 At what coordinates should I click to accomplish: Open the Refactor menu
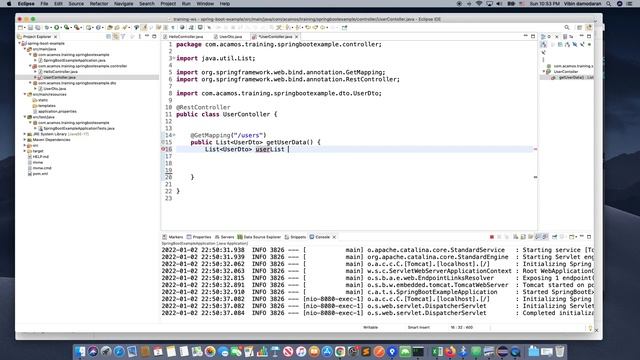pos(99,4)
